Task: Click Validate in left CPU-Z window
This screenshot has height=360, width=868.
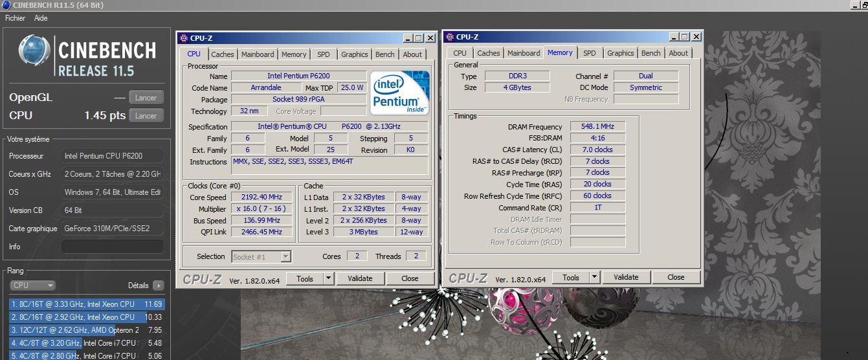Action: pos(360,278)
